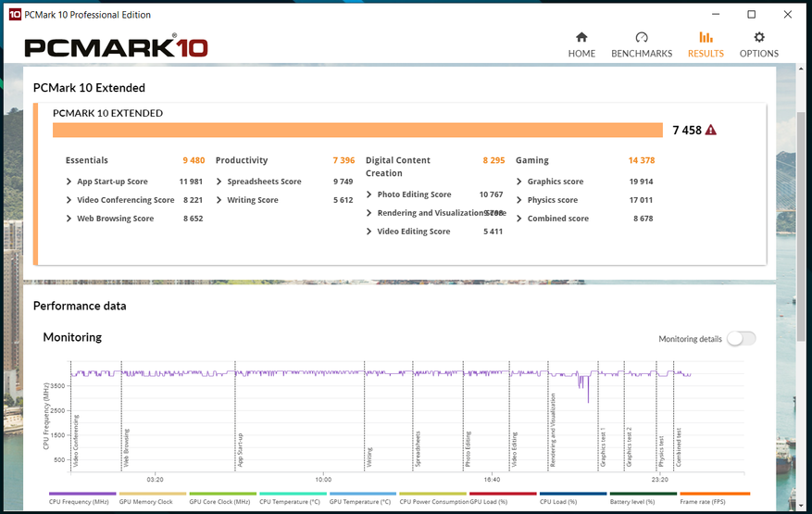Image resolution: width=812 pixels, height=514 pixels.
Task: Click the Photo Editing marker in chart
Action: 468,449
